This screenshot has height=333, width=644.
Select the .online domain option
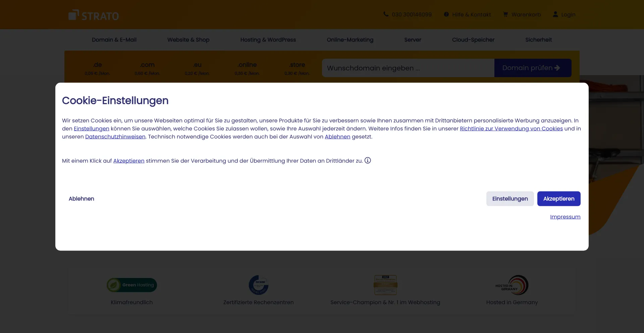click(247, 68)
